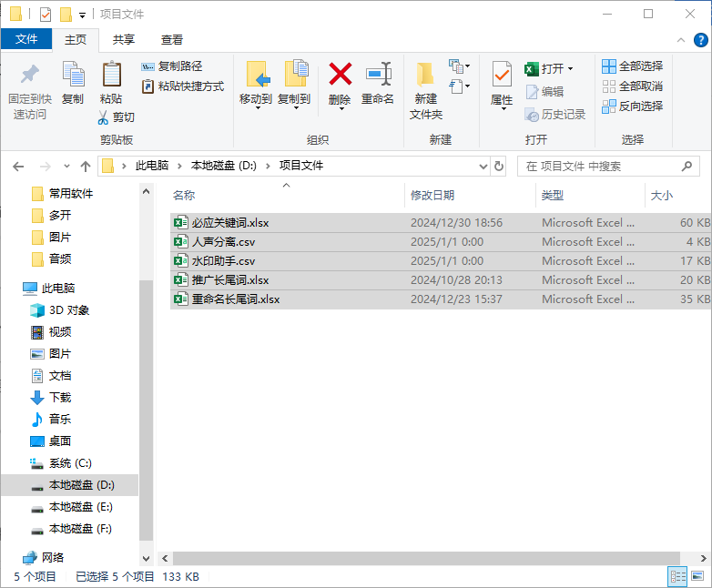Click the Up directory arrow in navigation bar
This screenshot has height=588, width=712.
(x=86, y=167)
